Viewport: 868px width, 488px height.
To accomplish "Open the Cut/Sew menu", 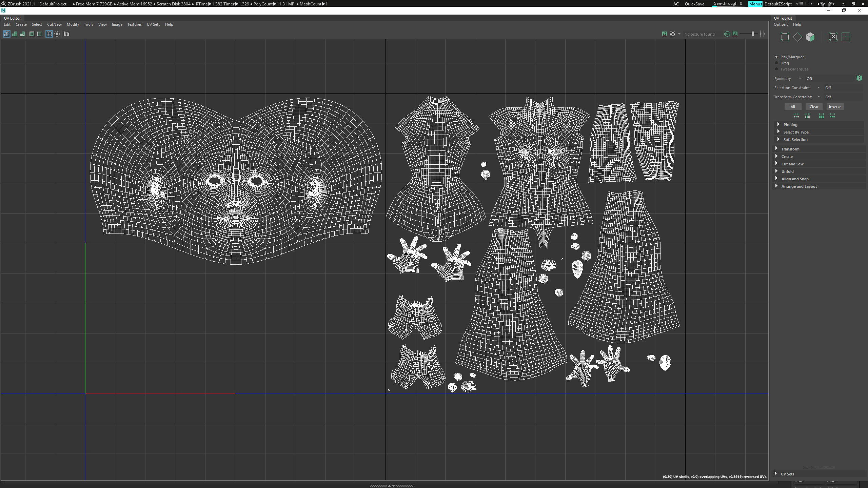I will pyautogui.click(x=54, y=24).
